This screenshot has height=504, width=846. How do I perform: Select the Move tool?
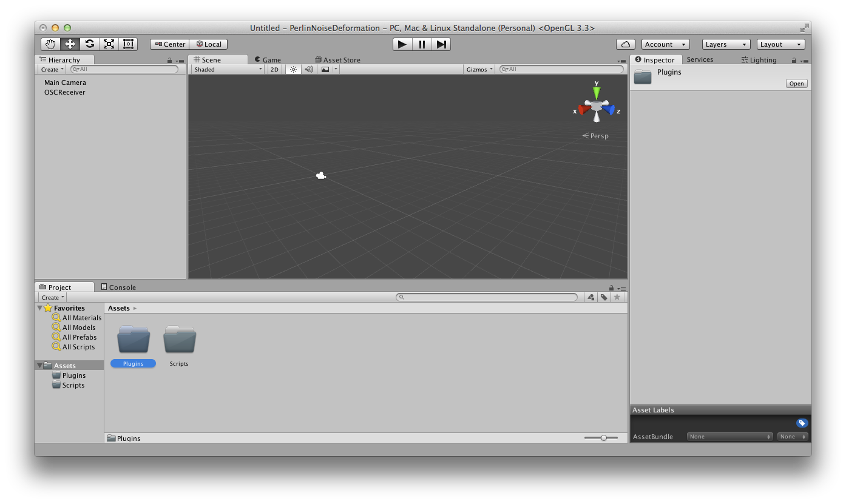pos(70,44)
